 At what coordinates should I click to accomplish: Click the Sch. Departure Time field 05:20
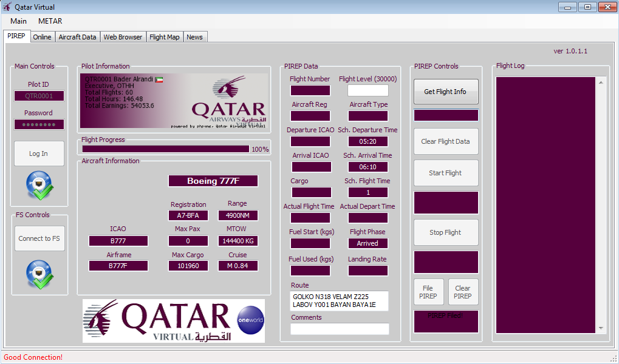coord(368,141)
